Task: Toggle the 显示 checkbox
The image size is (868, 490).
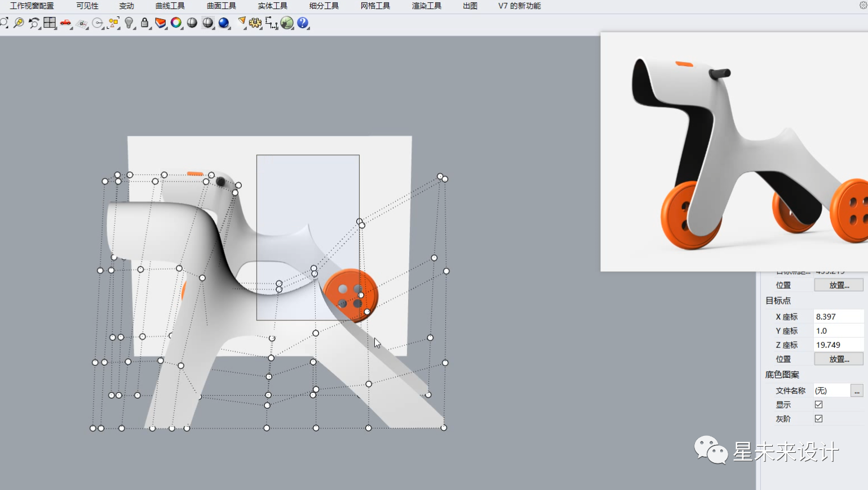Action: [x=818, y=405]
